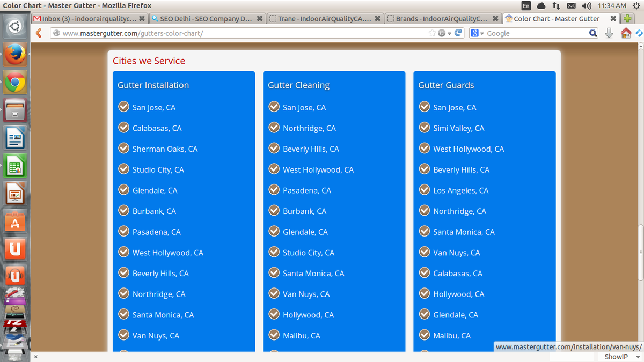Close the SEO Delhi tab
This screenshot has width=644, height=362.
click(x=260, y=19)
